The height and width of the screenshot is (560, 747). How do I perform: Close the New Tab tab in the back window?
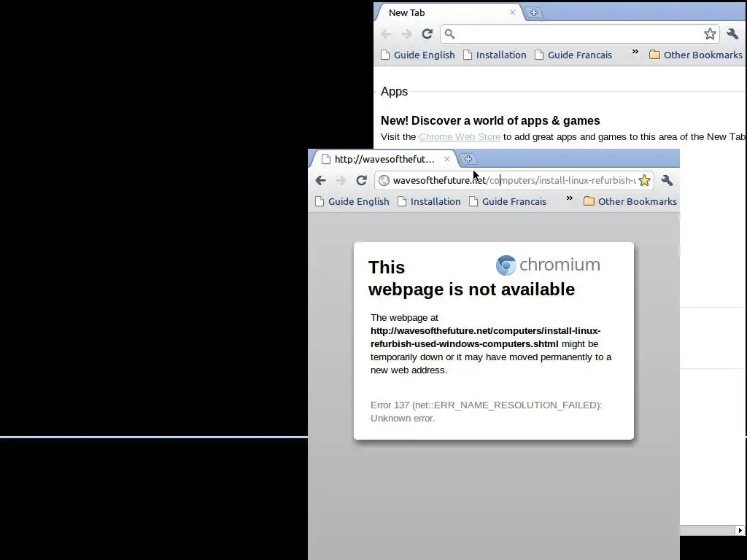[513, 12]
